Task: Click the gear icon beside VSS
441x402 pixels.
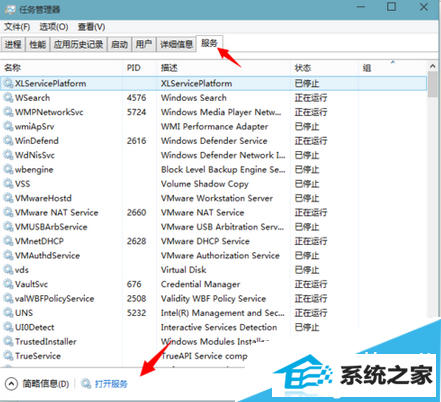Action: (8, 183)
